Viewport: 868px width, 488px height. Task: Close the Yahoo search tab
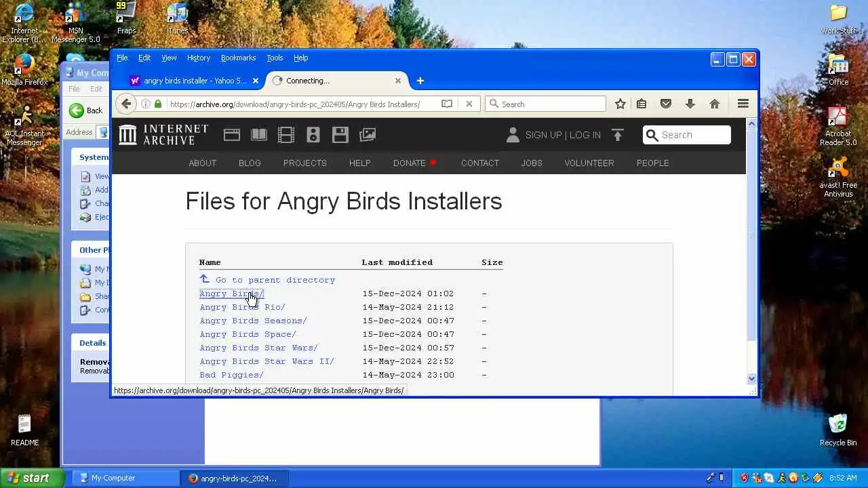pyautogui.click(x=256, y=81)
